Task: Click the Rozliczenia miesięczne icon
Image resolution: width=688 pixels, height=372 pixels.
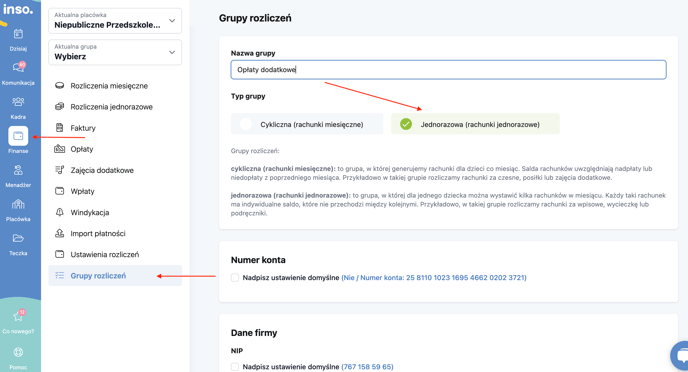Action: pyautogui.click(x=59, y=86)
